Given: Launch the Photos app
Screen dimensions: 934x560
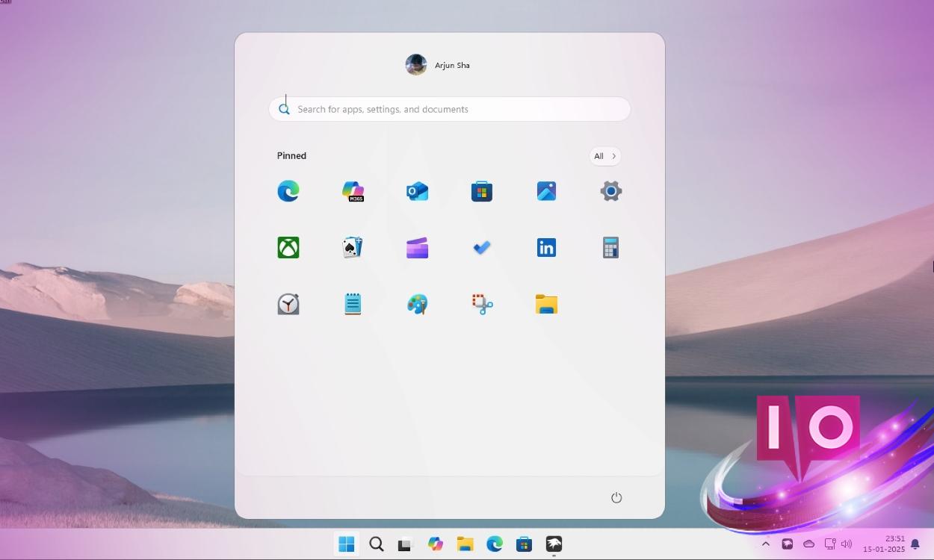Looking at the screenshot, I should 546,191.
